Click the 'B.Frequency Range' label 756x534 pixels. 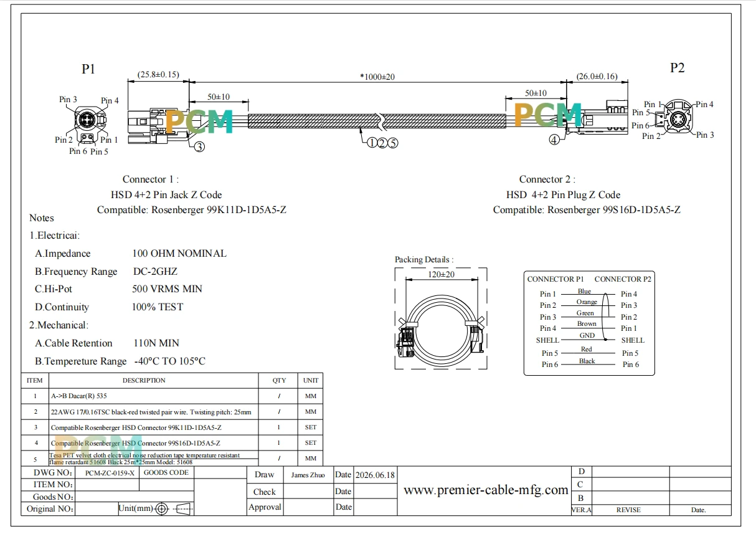(76, 272)
